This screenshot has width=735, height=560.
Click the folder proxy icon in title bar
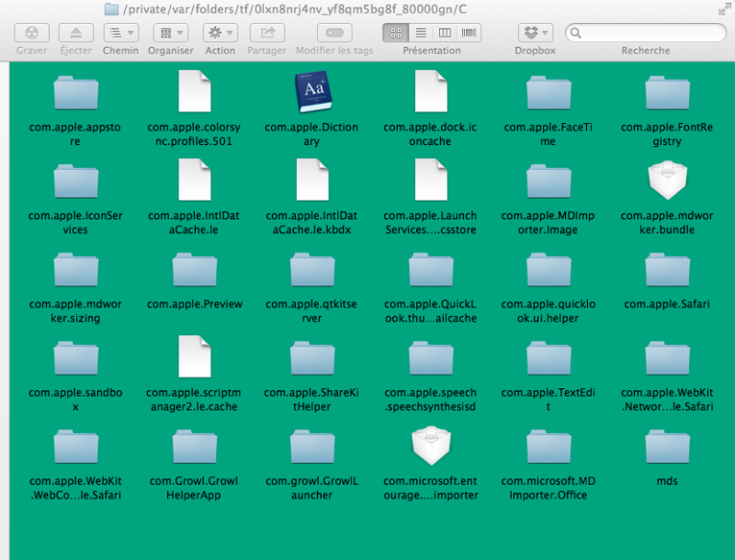coord(111,9)
